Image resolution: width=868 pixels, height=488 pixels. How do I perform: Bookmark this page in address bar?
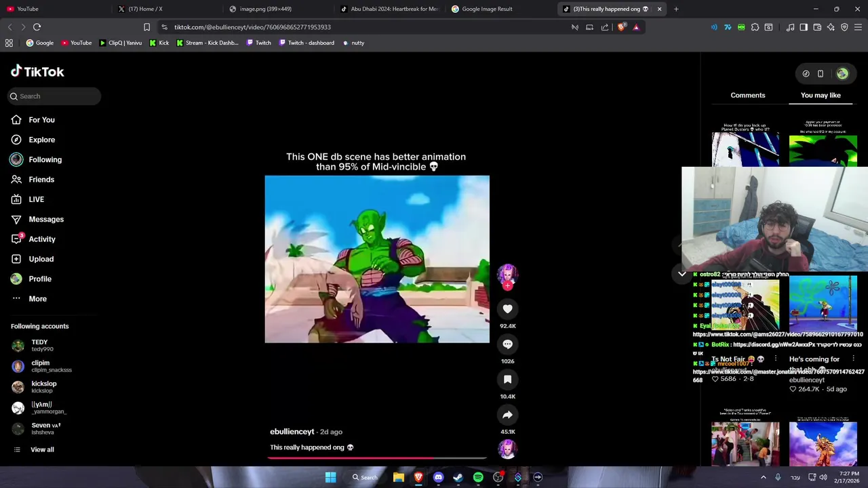tap(146, 27)
